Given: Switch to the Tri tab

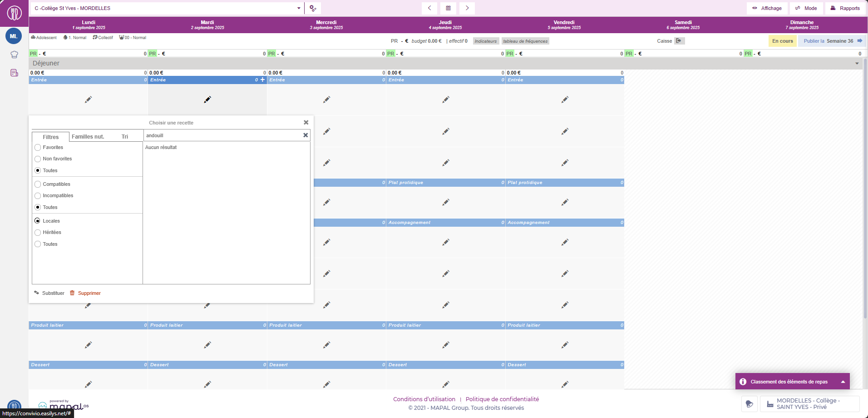Looking at the screenshot, I should (x=125, y=137).
